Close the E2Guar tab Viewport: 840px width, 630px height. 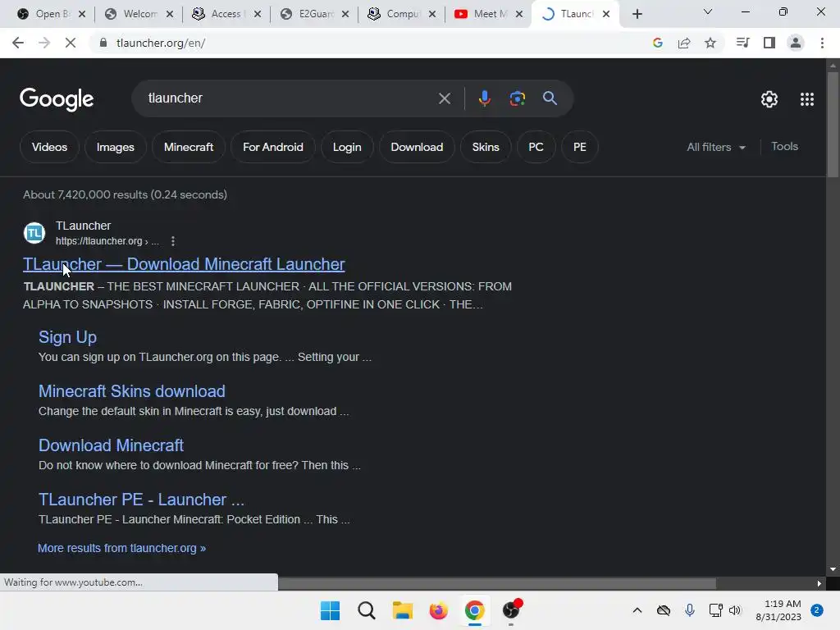tap(345, 14)
